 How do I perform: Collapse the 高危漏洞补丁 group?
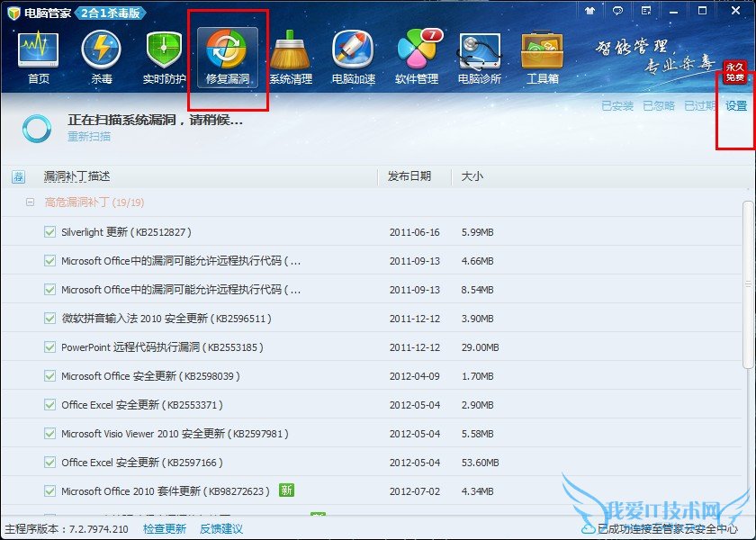pos(30,202)
